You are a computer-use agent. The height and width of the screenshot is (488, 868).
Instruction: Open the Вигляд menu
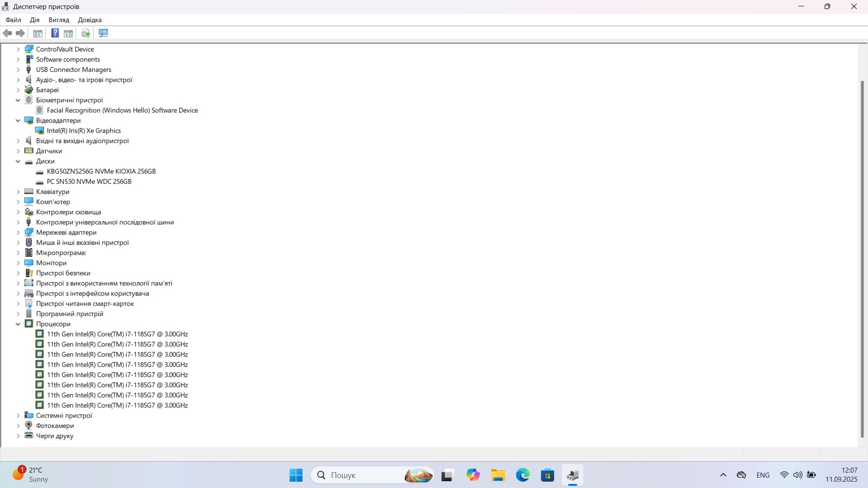click(59, 20)
